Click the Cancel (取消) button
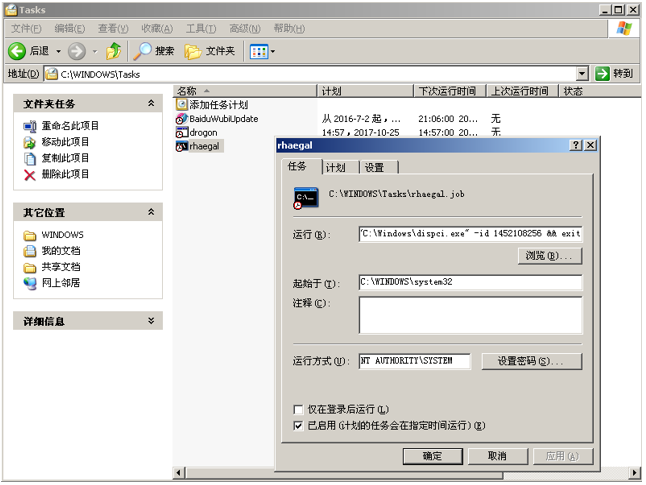Viewport: 646px width, 485px height. [498, 456]
